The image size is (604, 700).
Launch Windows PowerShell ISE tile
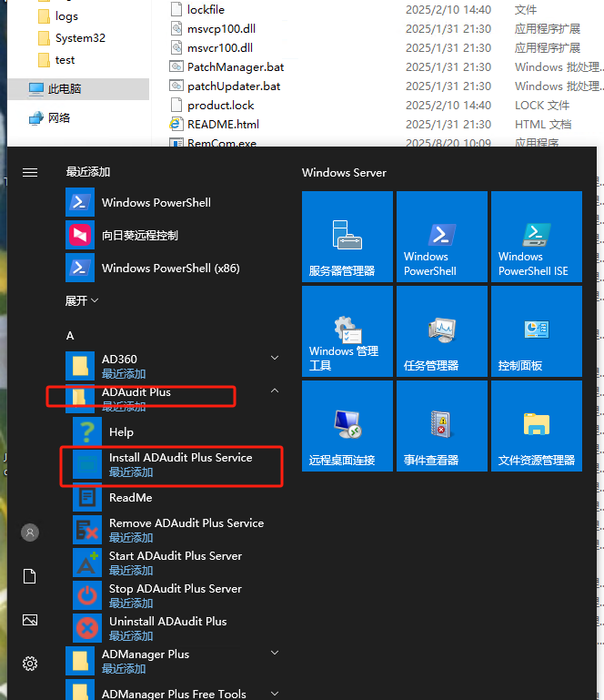click(x=536, y=237)
